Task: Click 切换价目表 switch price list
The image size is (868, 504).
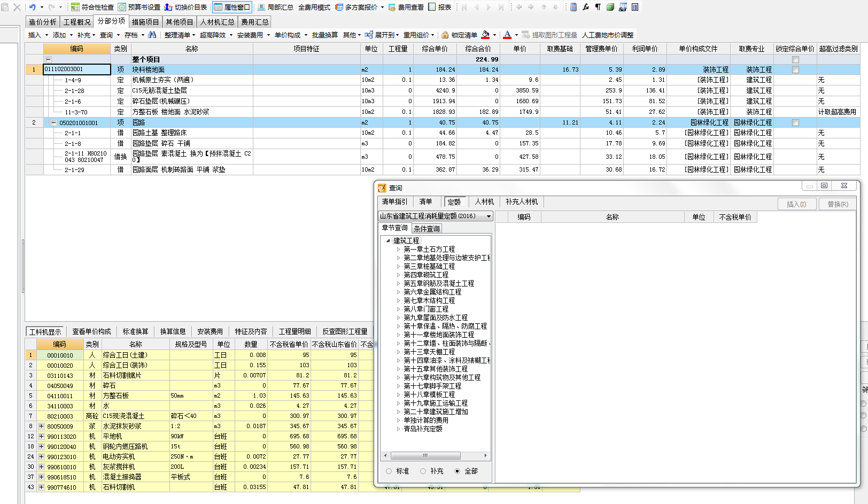Action: pyautogui.click(x=185, y=7)
